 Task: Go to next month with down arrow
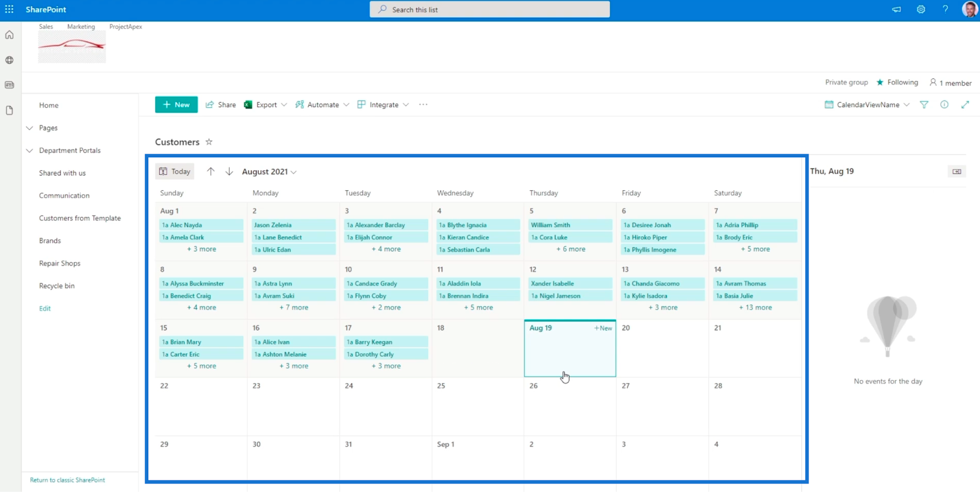click(229, 171)
